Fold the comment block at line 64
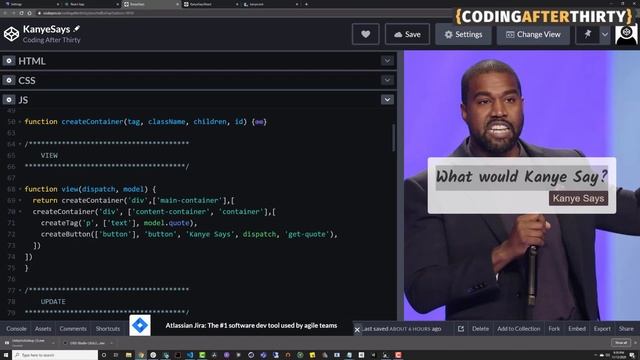 coord(20,144)
